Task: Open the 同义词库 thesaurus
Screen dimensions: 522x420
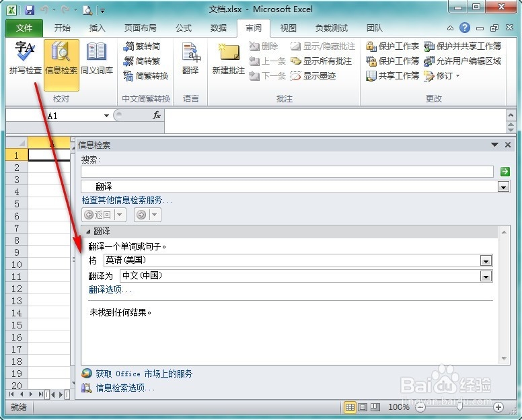Action: click(97, 59)
